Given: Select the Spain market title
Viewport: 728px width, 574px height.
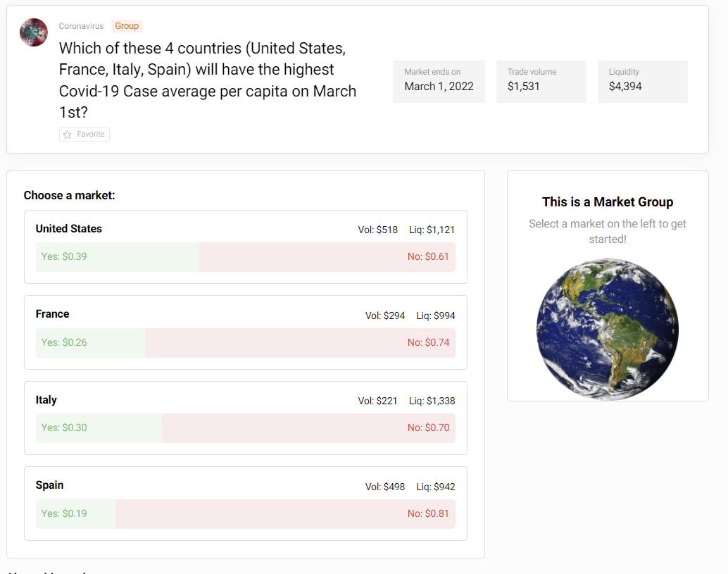Looking at the screenshot, I should (x=50, y=485).
